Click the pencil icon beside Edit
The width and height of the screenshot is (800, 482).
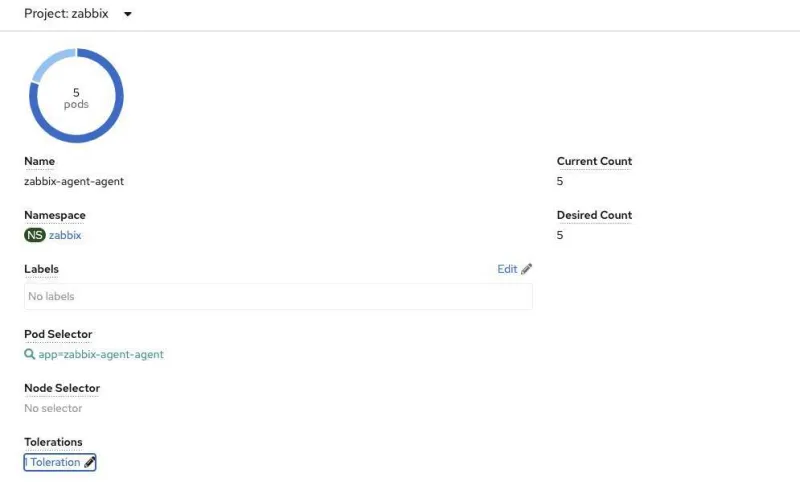coord(527,269)
